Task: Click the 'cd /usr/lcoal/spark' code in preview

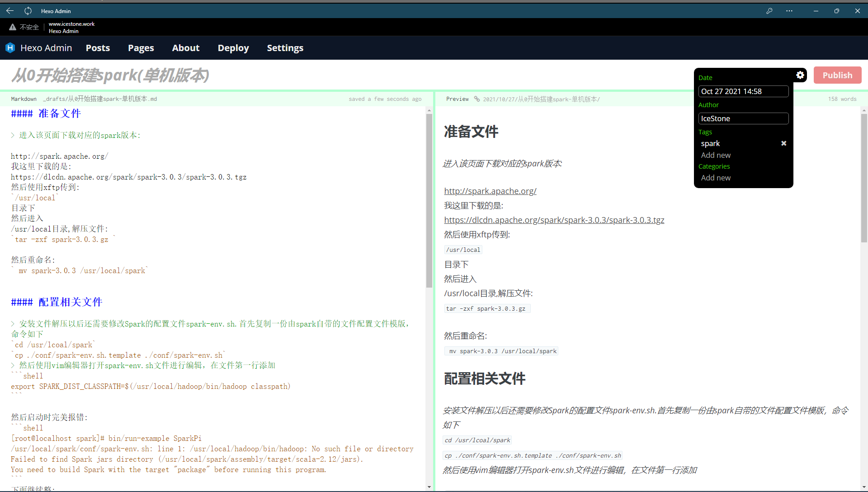Action: pyautogui.click(x=477, y=440)
